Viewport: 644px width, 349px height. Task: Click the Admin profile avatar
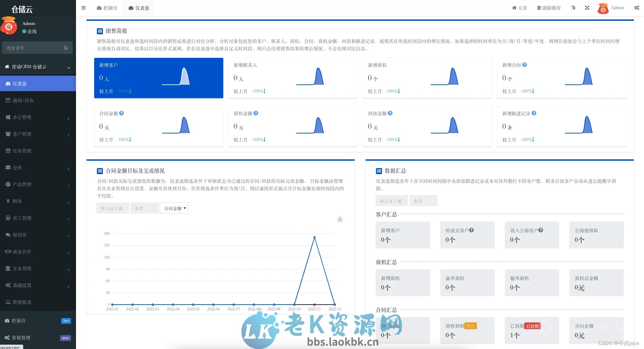(x=603, y=8)
